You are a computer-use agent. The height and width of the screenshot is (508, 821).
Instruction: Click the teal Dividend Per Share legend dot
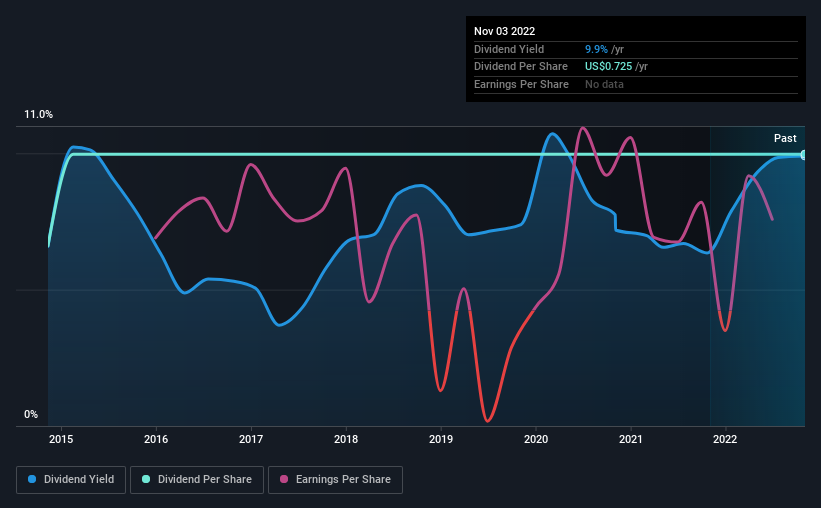click(x=146, y=479)
